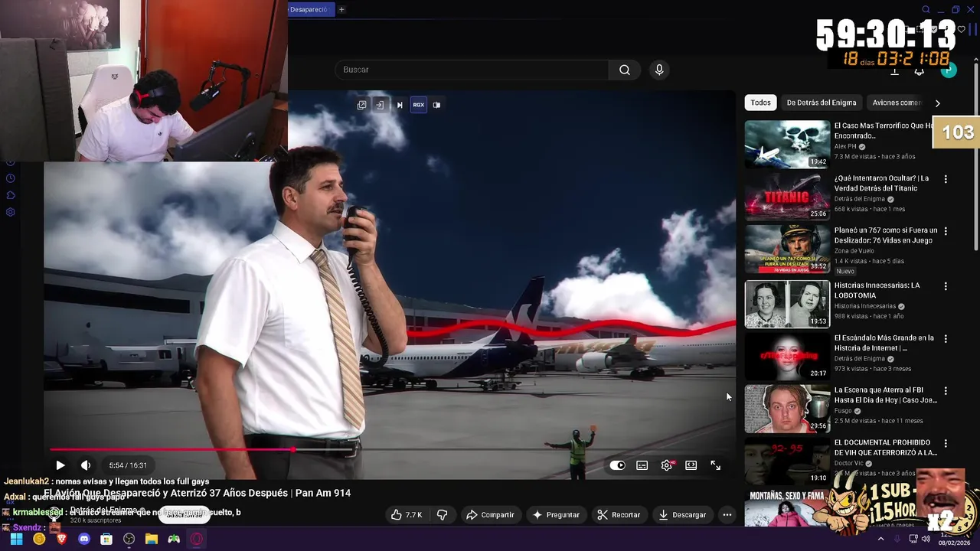Screen dimensions: 980x551
Task: Open options for La Escena que Aterra video
Action: [x=946, y=391]
